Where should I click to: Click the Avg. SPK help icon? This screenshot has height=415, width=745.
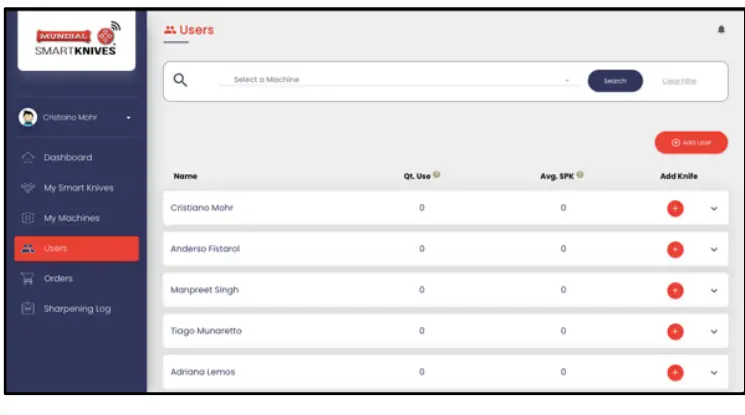click(x=580, y=176)
